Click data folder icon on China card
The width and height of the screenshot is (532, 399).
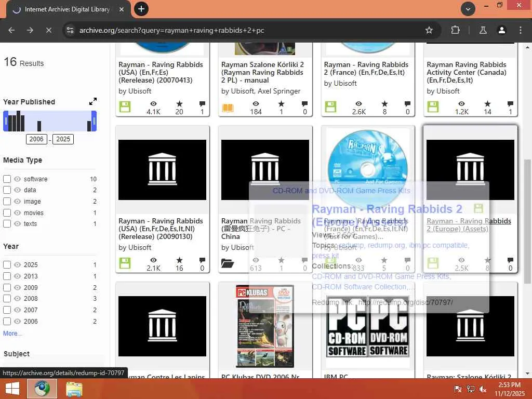tap(228, 263)
